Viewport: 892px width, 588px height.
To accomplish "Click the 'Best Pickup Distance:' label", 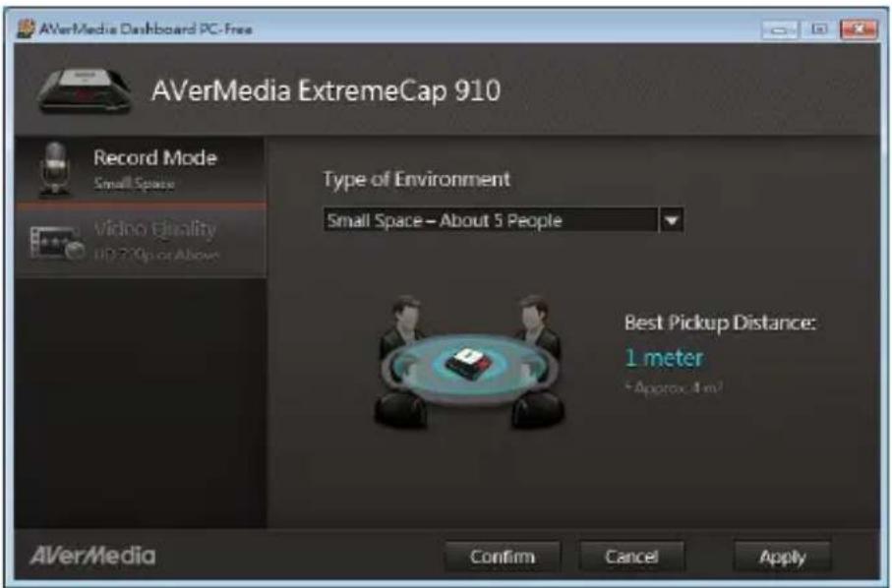I will click(x=720, y=323).
